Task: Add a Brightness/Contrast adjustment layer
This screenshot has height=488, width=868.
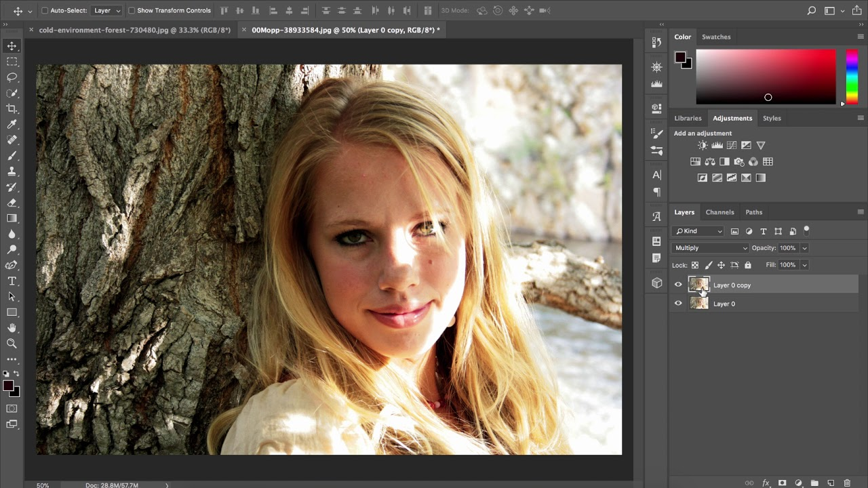Action: pos(703,145)
